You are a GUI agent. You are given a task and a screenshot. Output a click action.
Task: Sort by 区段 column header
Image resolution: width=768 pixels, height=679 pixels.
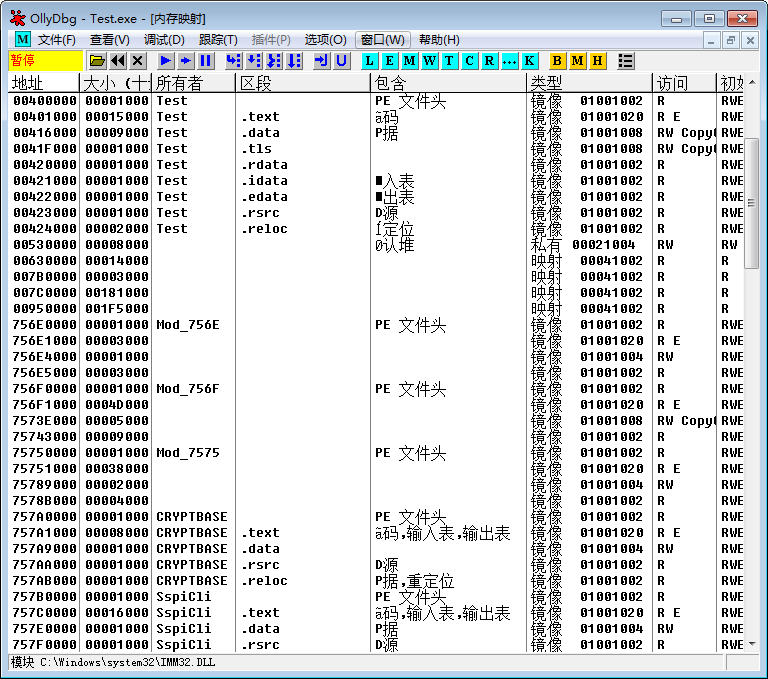(x=303, y=83)
